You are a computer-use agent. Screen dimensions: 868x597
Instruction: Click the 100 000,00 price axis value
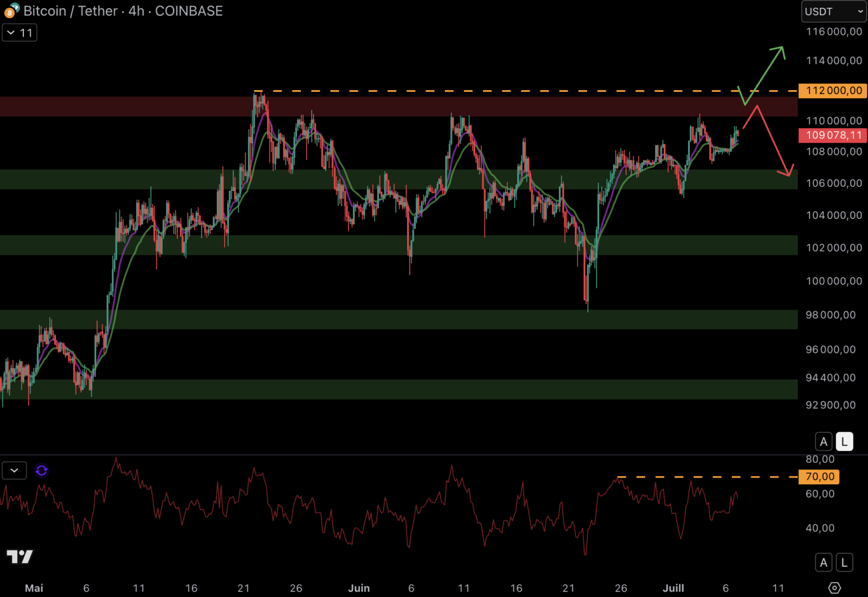[834, 281]
